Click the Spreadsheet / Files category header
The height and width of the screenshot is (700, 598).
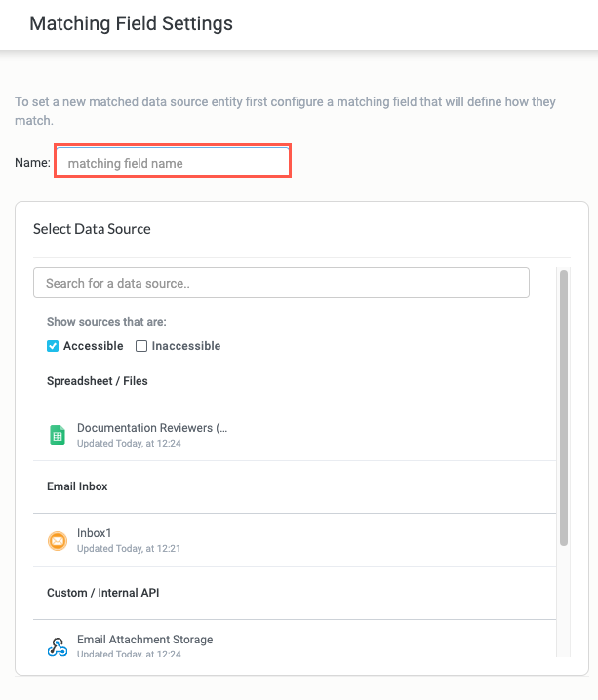pos(98,381)
